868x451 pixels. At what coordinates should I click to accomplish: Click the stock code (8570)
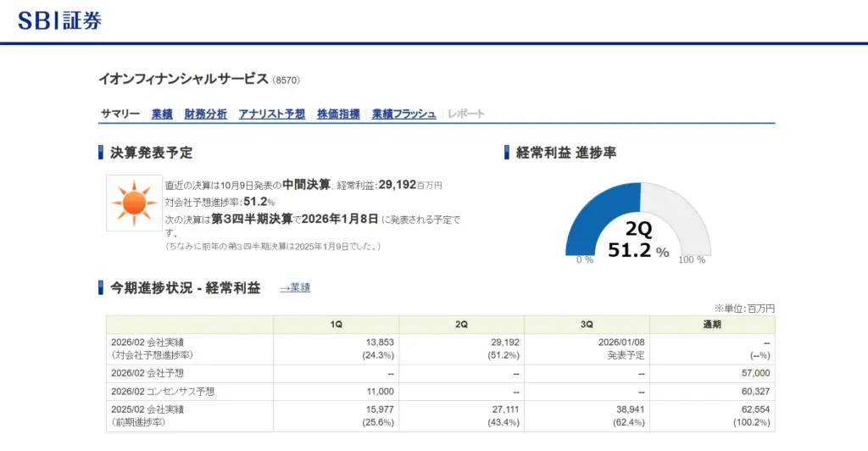click(287, 81)
